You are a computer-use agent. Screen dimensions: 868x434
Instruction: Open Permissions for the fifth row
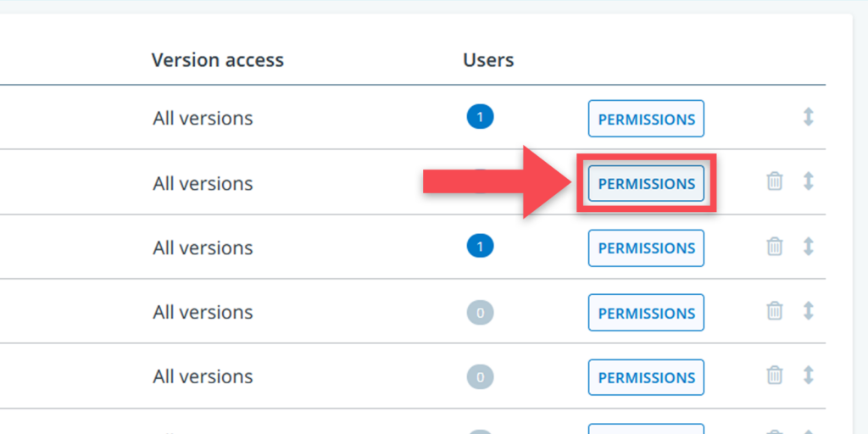click(646, 377)
